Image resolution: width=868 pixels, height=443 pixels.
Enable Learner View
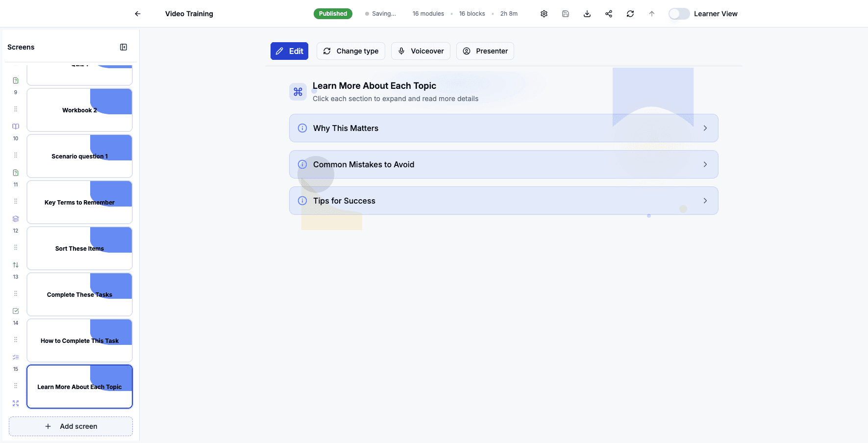pyautogui.click(x=679, y=14)
